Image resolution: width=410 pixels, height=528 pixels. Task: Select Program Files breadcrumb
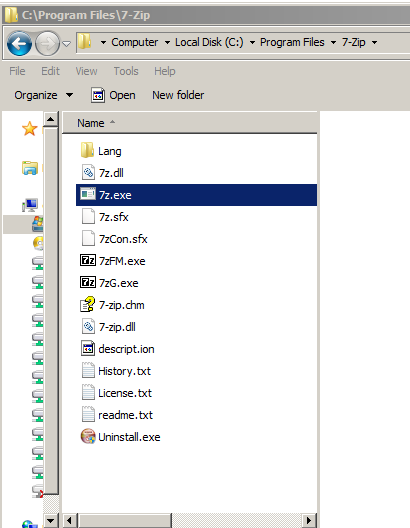[x=292, y=42]
